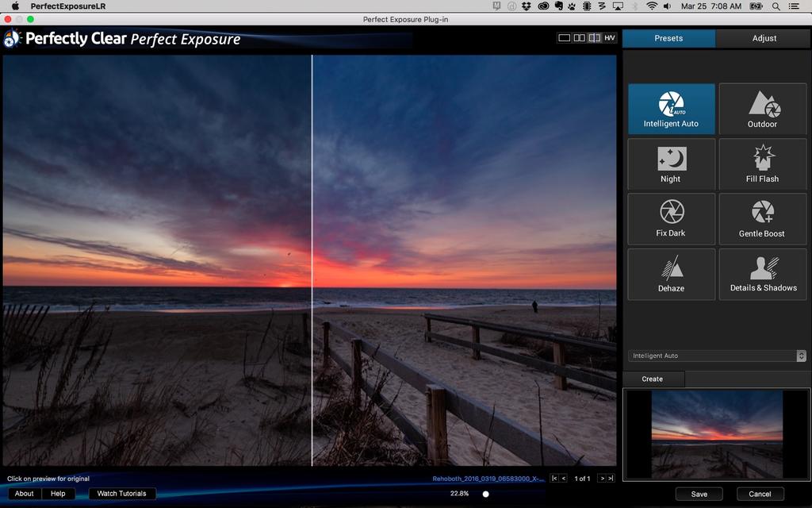Open the Presets tab
This screenshot has height=508, width=812.
(x=668, y=38)
